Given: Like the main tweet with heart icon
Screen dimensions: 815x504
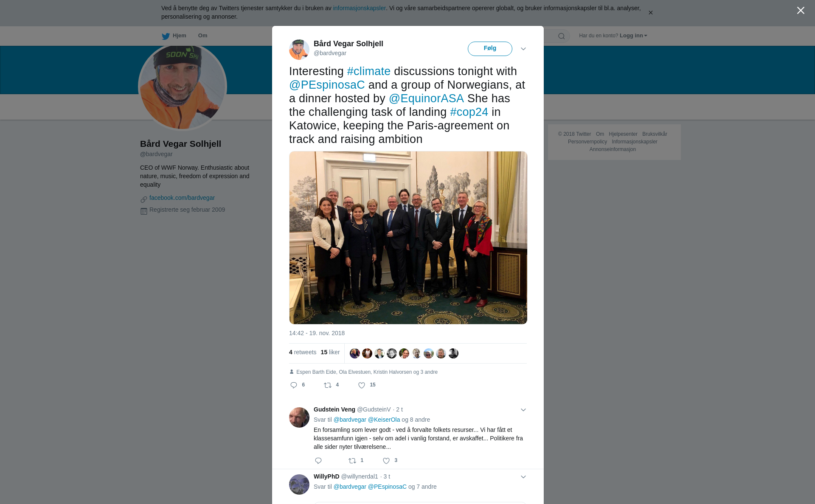Looking at the screenshot, I should tap(362, 385).
